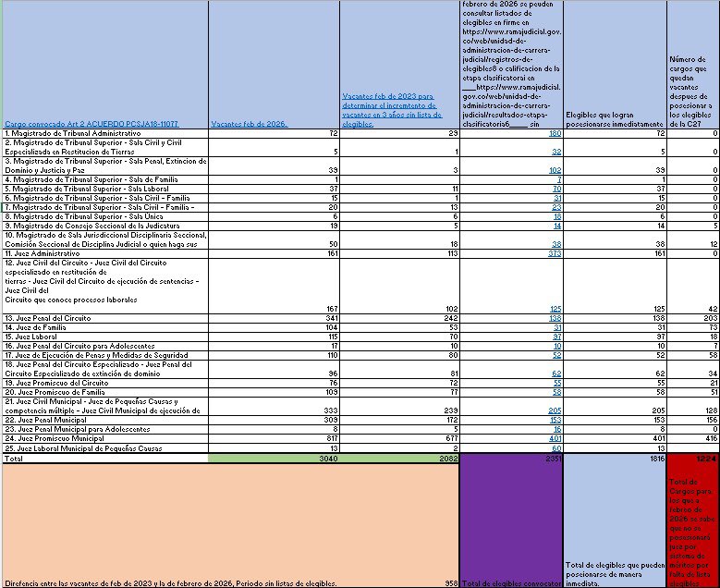Select the green total cell showing 2082

coord(399,459)
